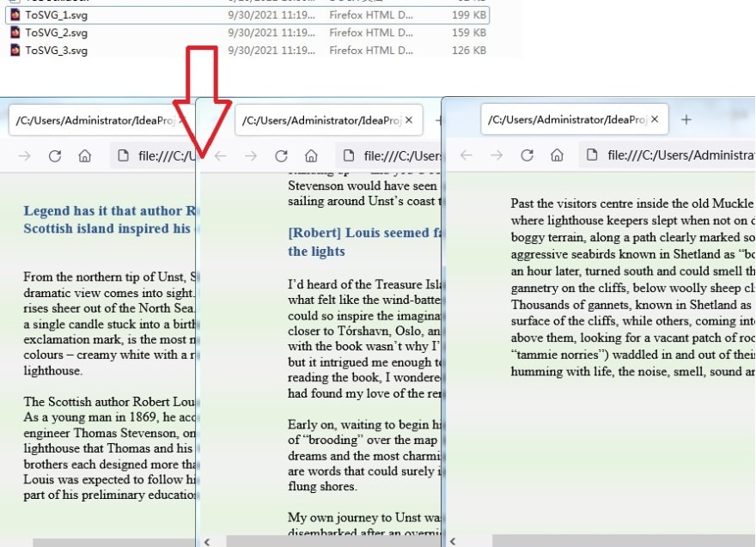
Task: Open a new tab in right browser window
Action: [686, 119]
